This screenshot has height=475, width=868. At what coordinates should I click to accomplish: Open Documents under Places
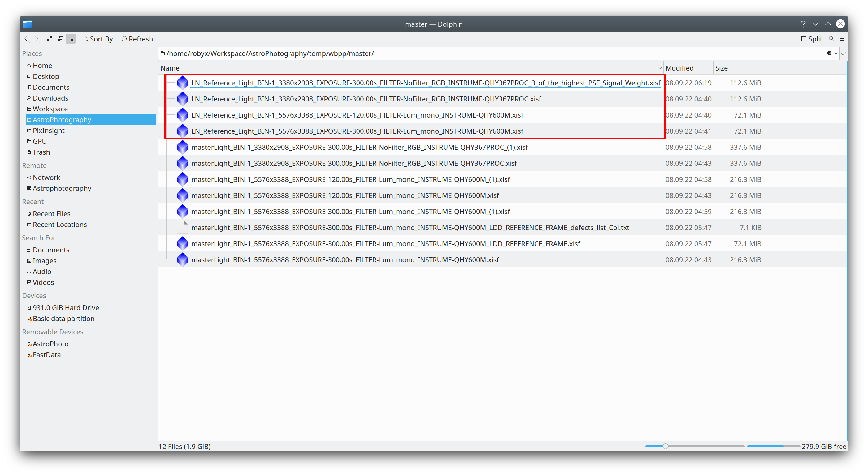pos(51,87)
